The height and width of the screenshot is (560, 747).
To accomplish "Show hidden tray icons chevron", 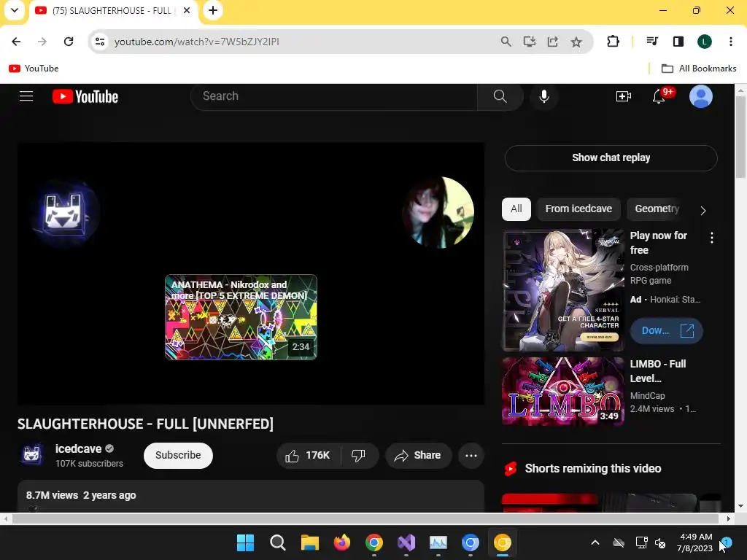I will [595, 542].
